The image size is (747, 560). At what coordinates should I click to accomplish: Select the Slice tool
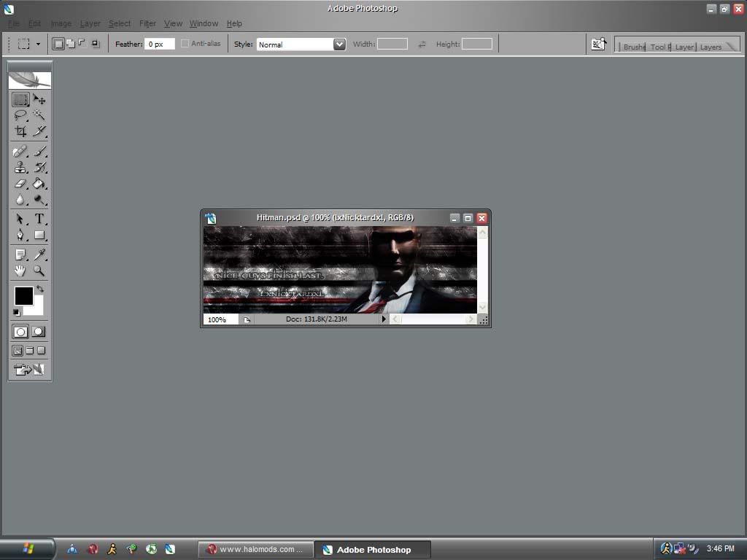pyautogui.click(x=39, y=131)
